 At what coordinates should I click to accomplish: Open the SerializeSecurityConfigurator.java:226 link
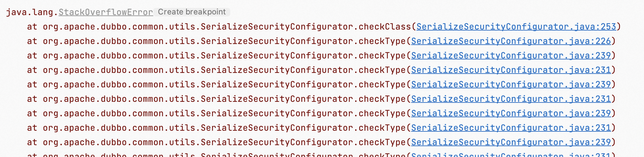coord(511,41)
